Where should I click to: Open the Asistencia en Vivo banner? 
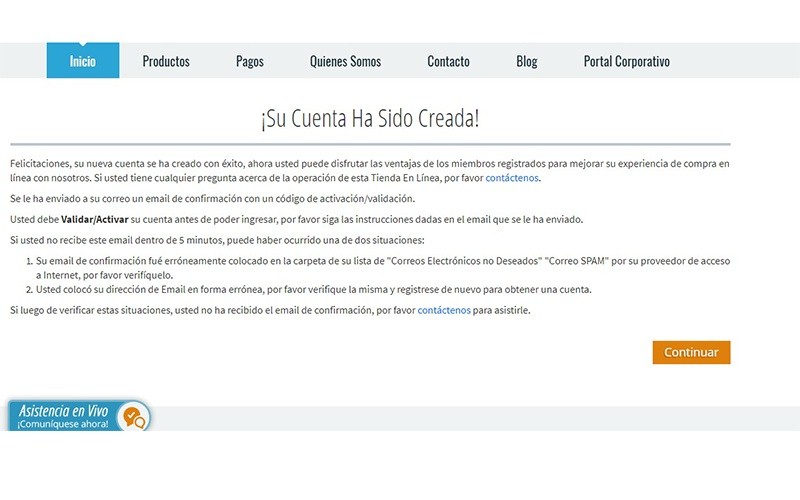pos(64,410)
